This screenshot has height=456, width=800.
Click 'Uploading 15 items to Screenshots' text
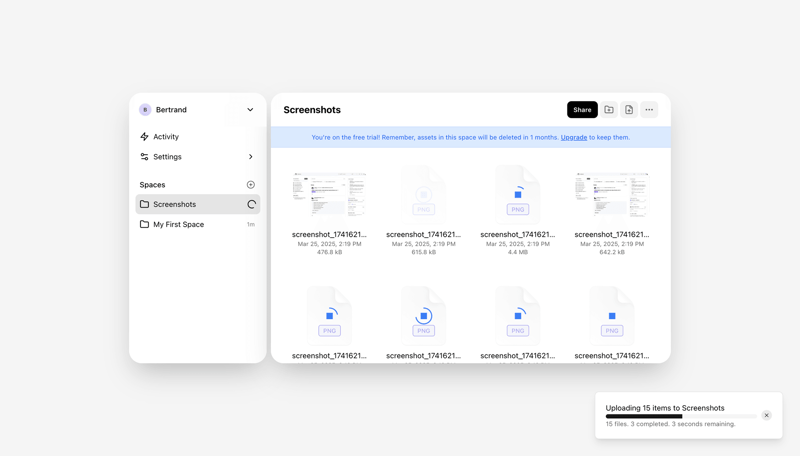click(665, 408)
